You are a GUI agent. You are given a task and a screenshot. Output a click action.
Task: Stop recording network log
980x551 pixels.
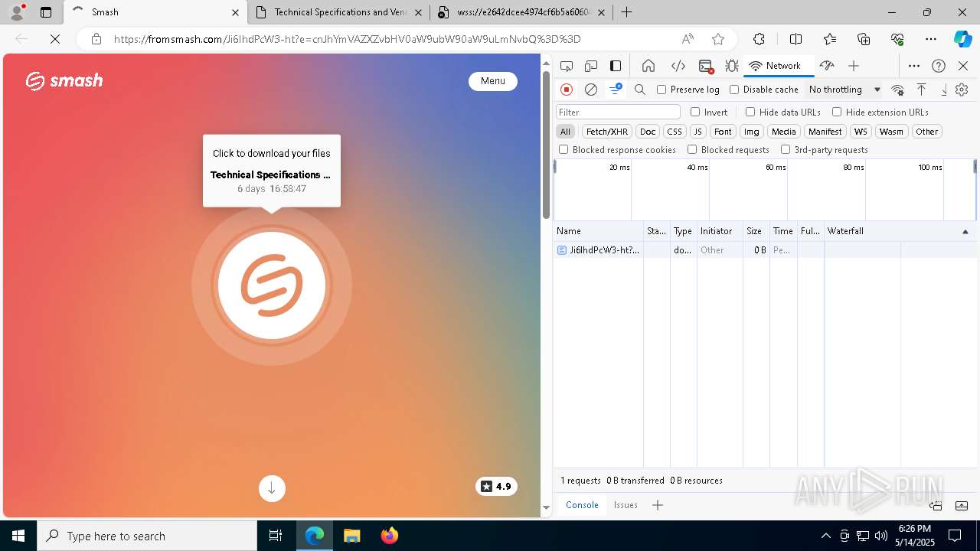coord(567,90)
